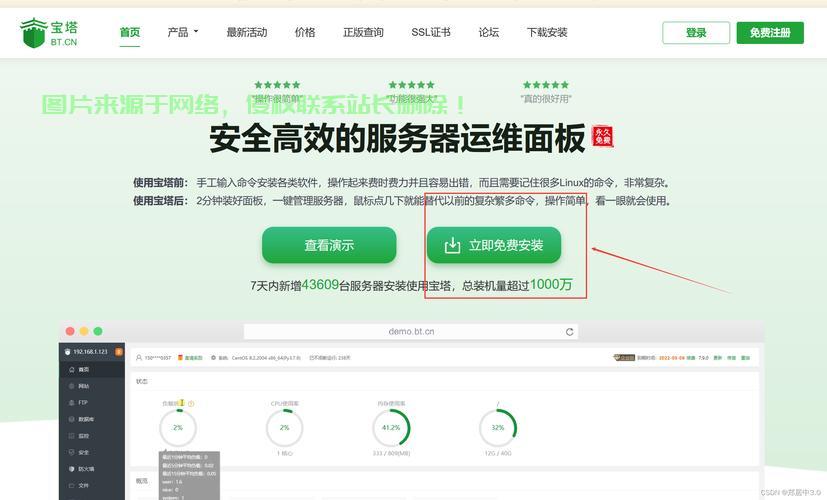Click the disk usage 32% gauge
Image resolution: width=827 pixels, height=500 pixels.
pyautogui.click(x=497, y=428)
